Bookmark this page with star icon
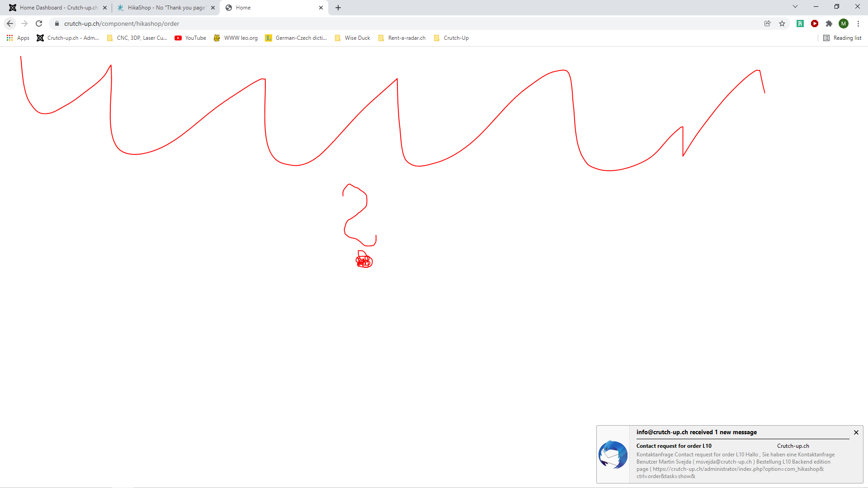The width and height of the screenshot is (868, 488). pos(782,23)
